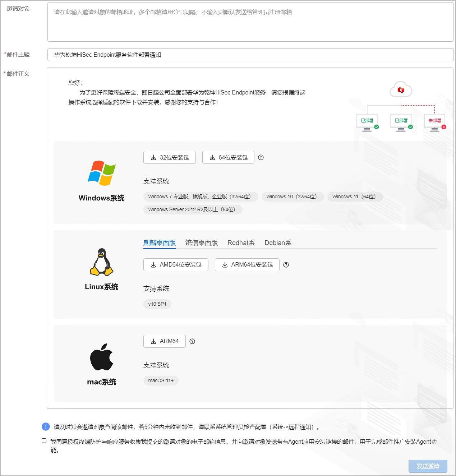
Task: Select the Debian系 tab
Action: click(278, 243)
